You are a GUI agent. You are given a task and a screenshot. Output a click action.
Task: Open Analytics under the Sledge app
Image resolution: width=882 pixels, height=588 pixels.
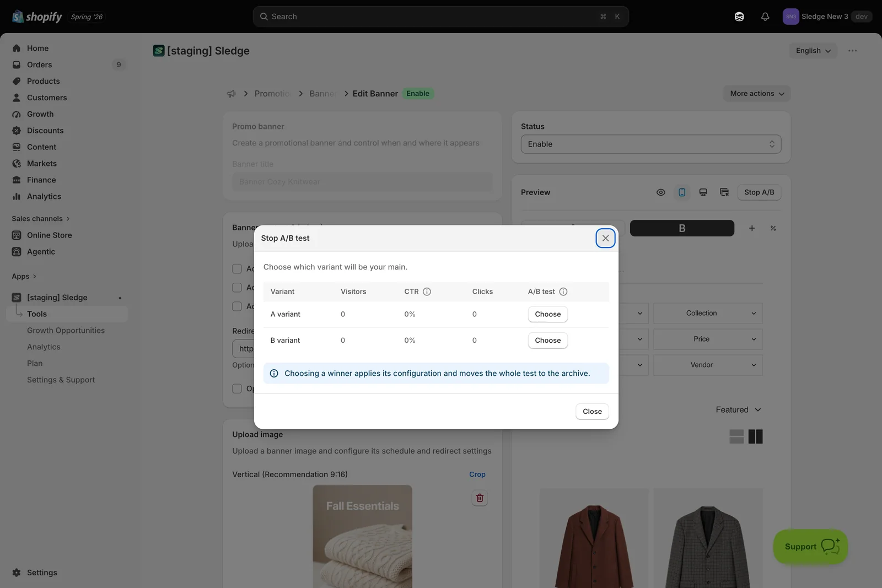(x=44, y=347)
